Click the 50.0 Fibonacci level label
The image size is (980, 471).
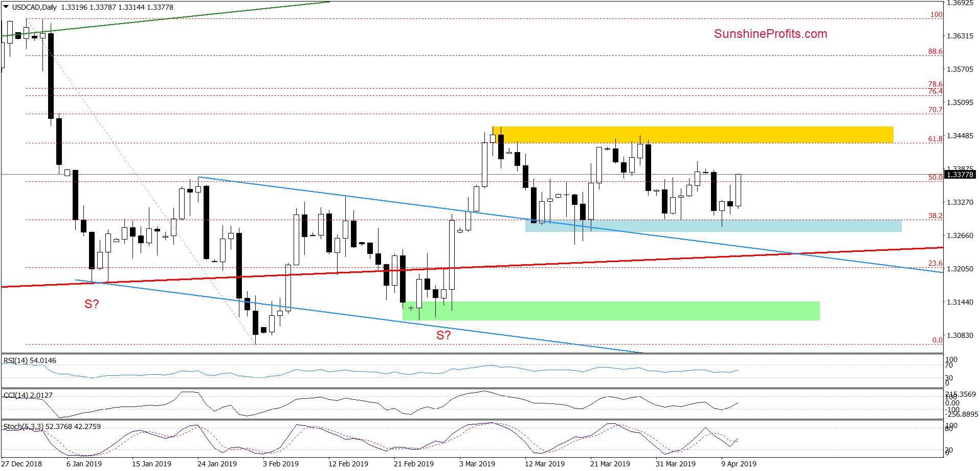(935, 177)
